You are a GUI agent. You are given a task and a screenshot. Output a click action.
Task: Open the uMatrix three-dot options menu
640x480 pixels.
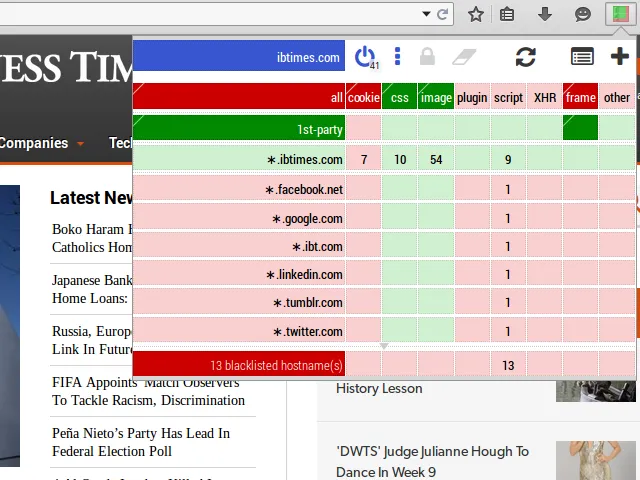tap(397, 56)
